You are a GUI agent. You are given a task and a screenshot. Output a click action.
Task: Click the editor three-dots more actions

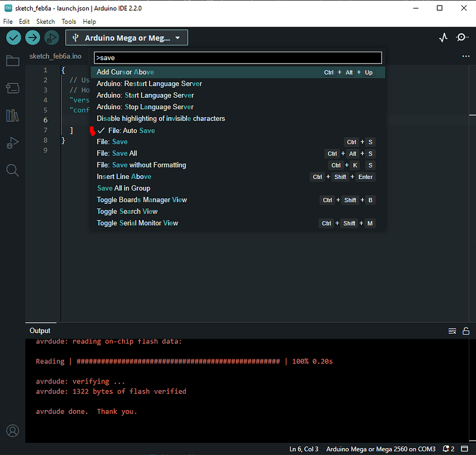[x=466, y=56]
